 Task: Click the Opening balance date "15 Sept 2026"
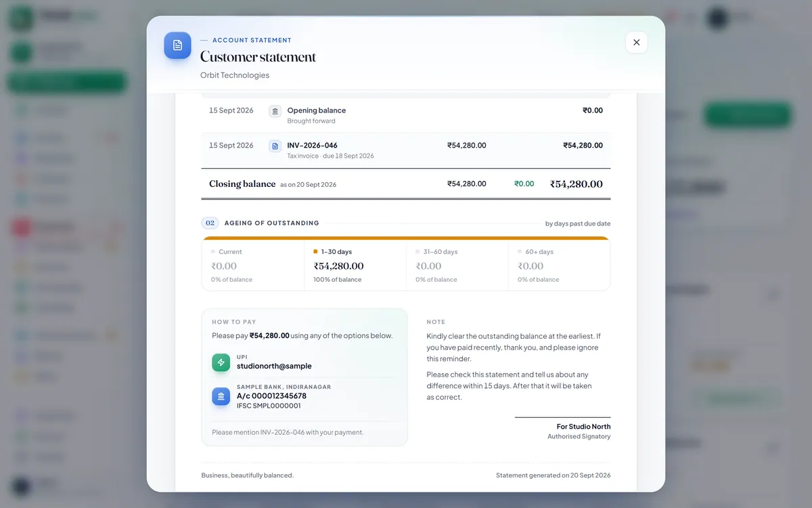[231, 110]
